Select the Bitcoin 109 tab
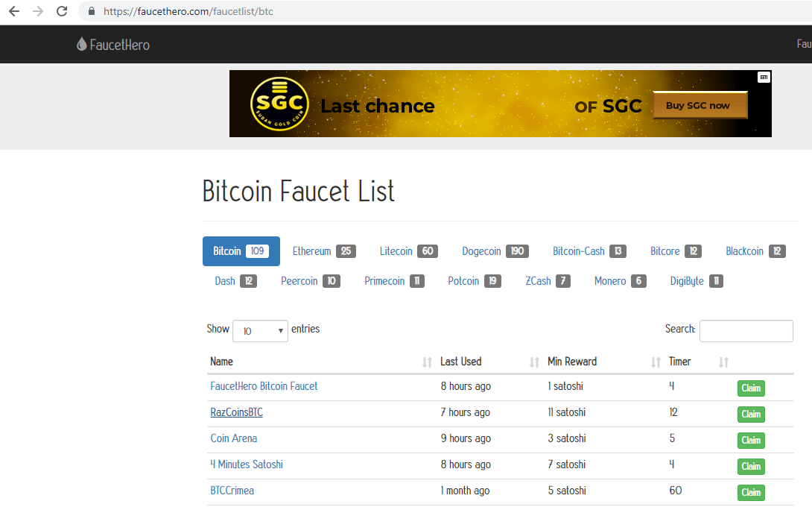 (241, 251)
